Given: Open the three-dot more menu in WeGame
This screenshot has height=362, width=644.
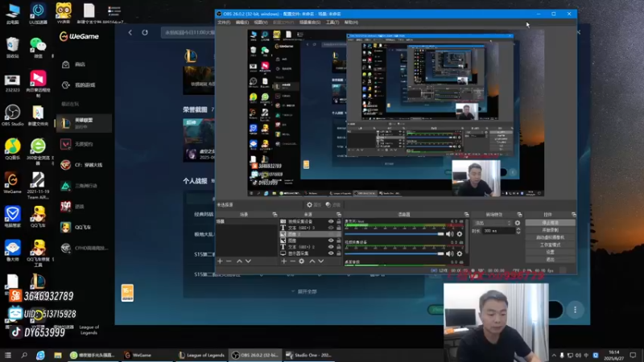Looking at the screenshot, I should coord(575,310).
